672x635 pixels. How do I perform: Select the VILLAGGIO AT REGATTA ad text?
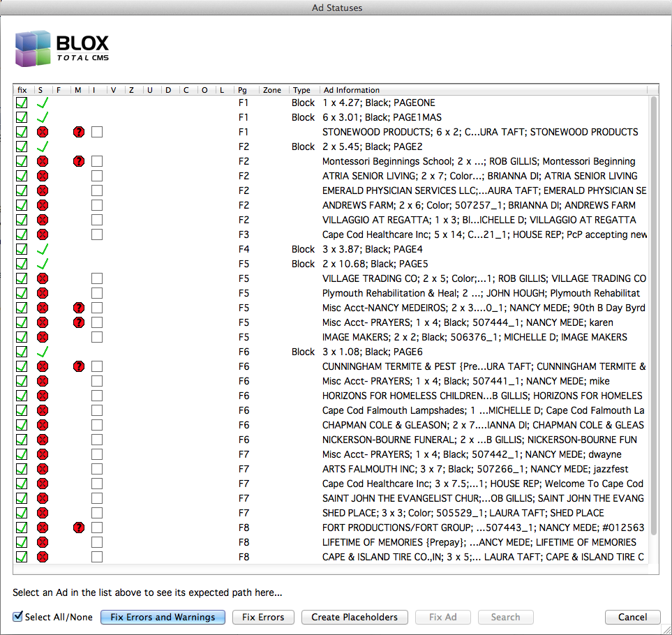coord(479,221)
